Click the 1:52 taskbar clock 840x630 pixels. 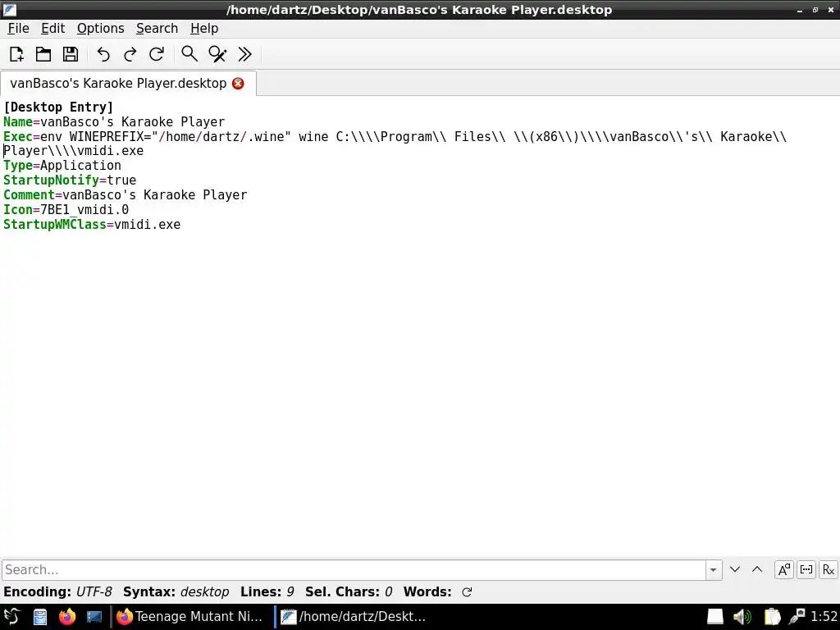[x=824, y=617]
